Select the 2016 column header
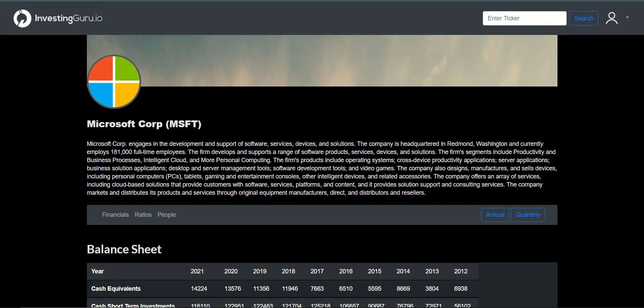 (x=346, y=271)
